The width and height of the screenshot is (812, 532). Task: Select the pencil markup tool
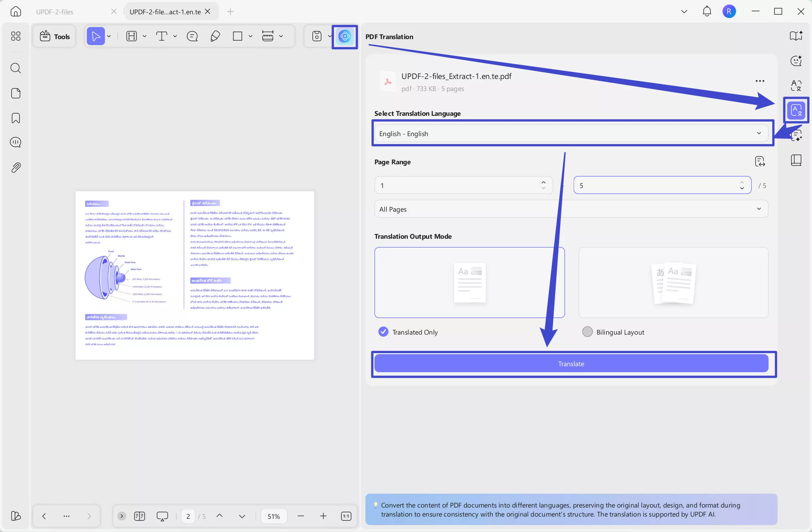[215, 36]
